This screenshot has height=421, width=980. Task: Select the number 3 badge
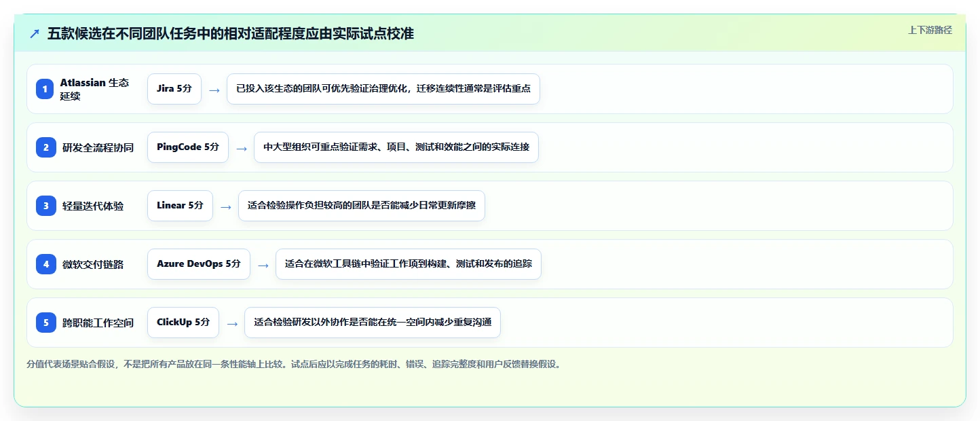tap(45, 206)
